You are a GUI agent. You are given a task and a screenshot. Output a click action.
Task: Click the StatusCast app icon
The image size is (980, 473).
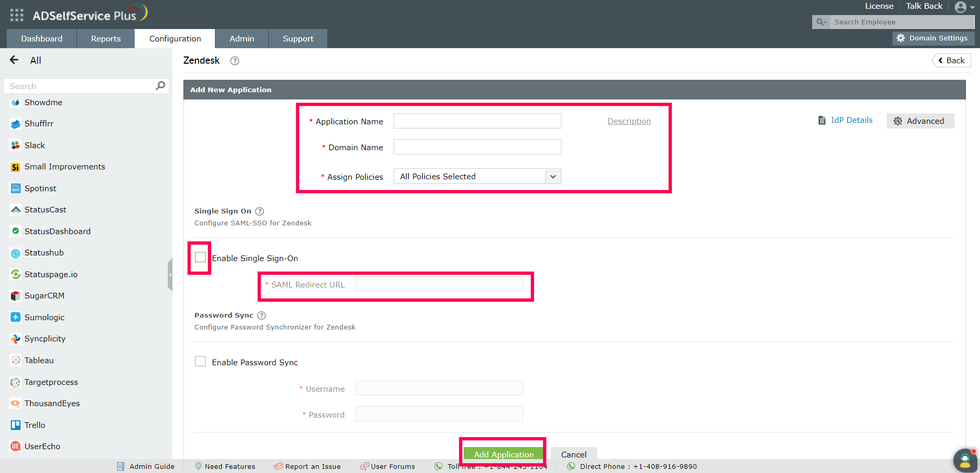pyautogui.click(x=16, y=210)
